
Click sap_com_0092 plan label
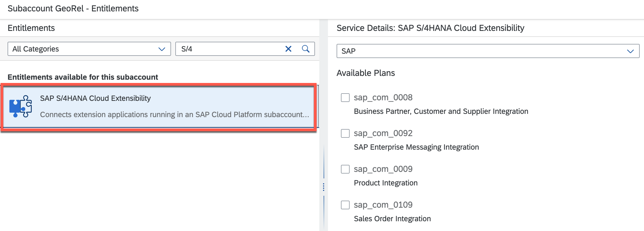tap(383, 133)
